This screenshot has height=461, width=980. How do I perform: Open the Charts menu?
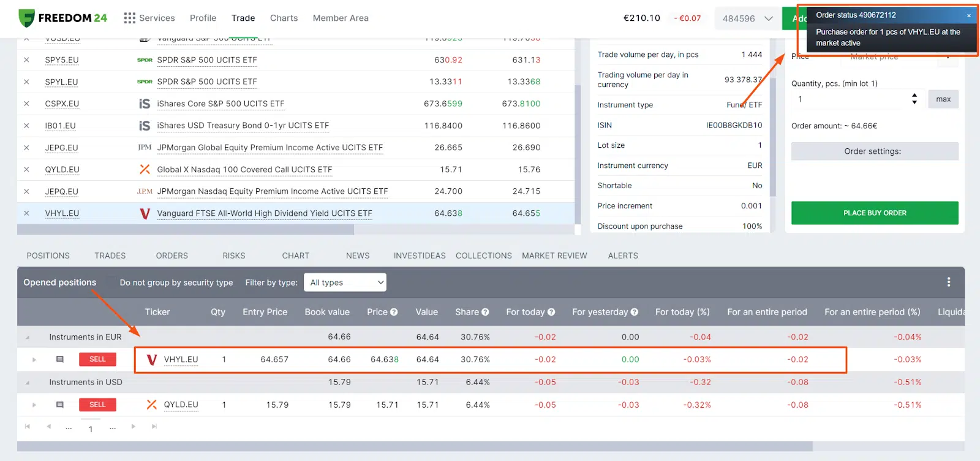tap(284, 18)
